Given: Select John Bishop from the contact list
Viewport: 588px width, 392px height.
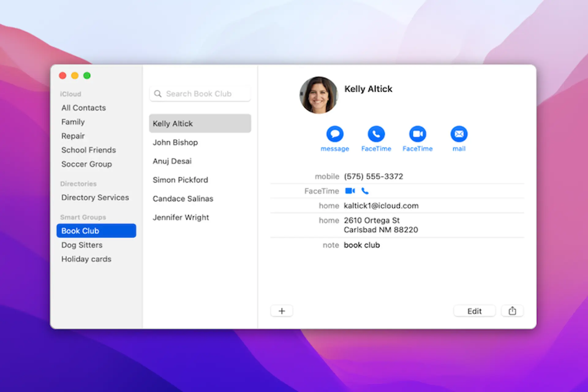Looking at the screenshot, I should click(x=175, y=142).
